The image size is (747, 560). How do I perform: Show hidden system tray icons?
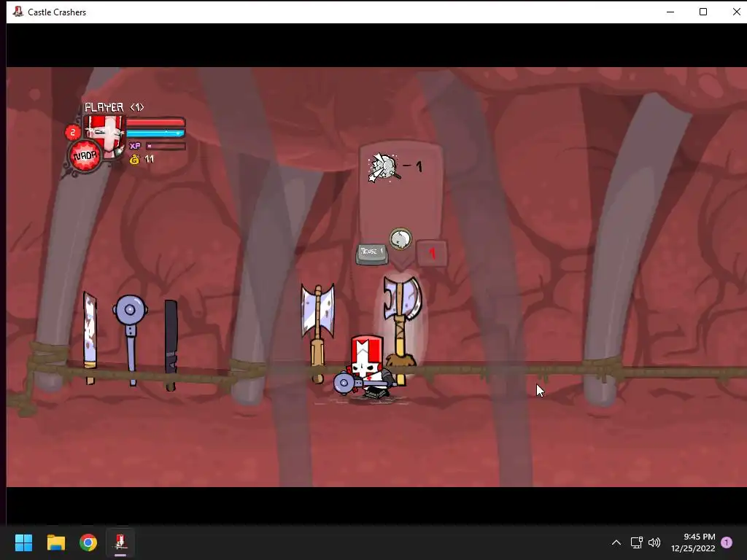(616, 542)
